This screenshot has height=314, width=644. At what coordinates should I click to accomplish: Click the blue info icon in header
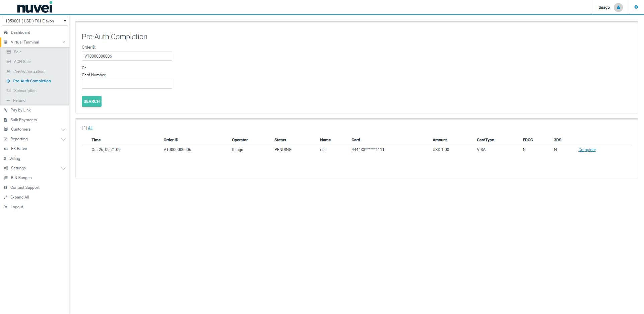click(x=636, y=7)
